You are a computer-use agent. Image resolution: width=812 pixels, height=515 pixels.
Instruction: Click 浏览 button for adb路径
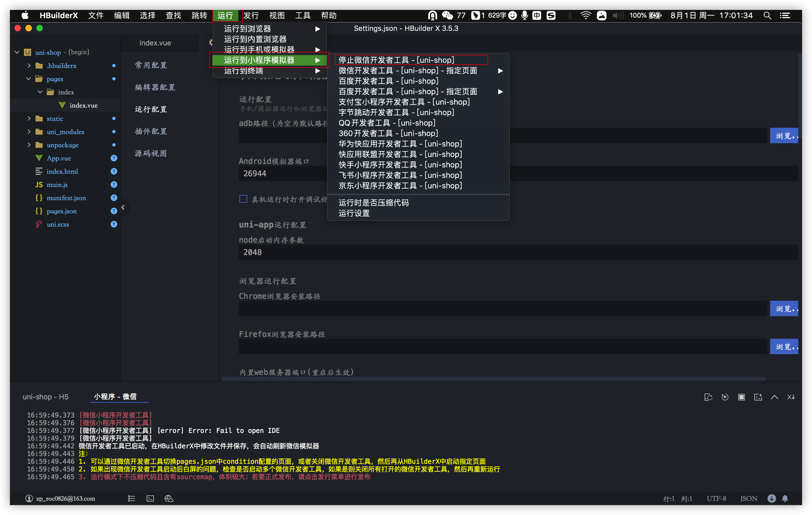click(x=784, y=136)
